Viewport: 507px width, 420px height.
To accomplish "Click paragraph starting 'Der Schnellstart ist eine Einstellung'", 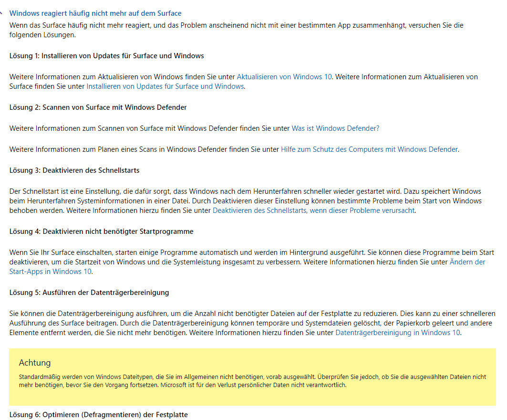I will tap(246, 201).
